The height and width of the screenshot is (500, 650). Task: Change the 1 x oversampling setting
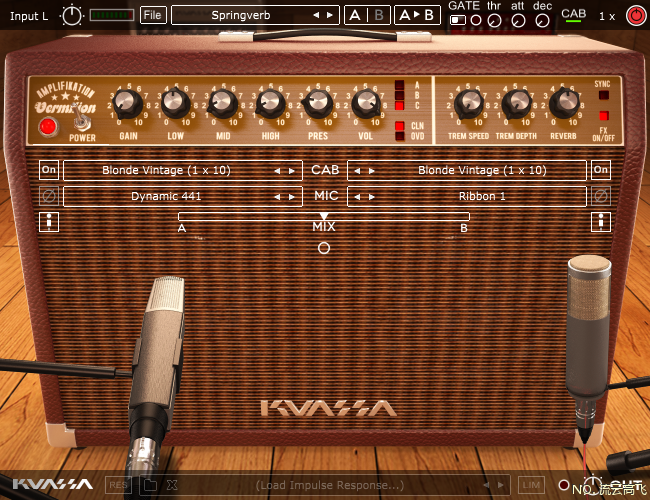click(607, 17)
